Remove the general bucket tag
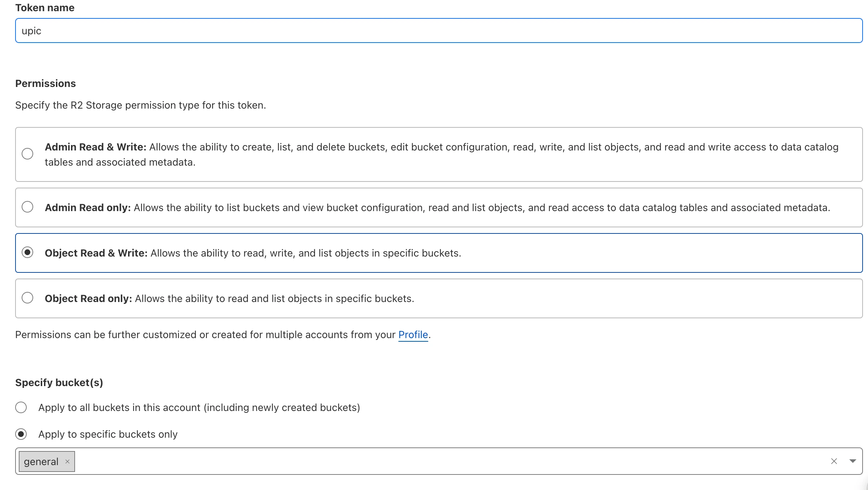The width and height of the screenshot is (868, 490). point(67,461)
